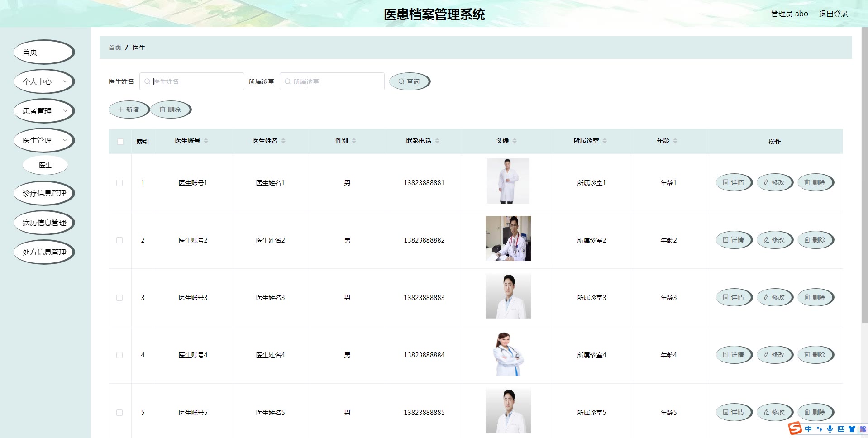This screenshot has height=438, width=868.
Task: Open Sogou soft keyboard icon
Action: click(x=841, y=429)
